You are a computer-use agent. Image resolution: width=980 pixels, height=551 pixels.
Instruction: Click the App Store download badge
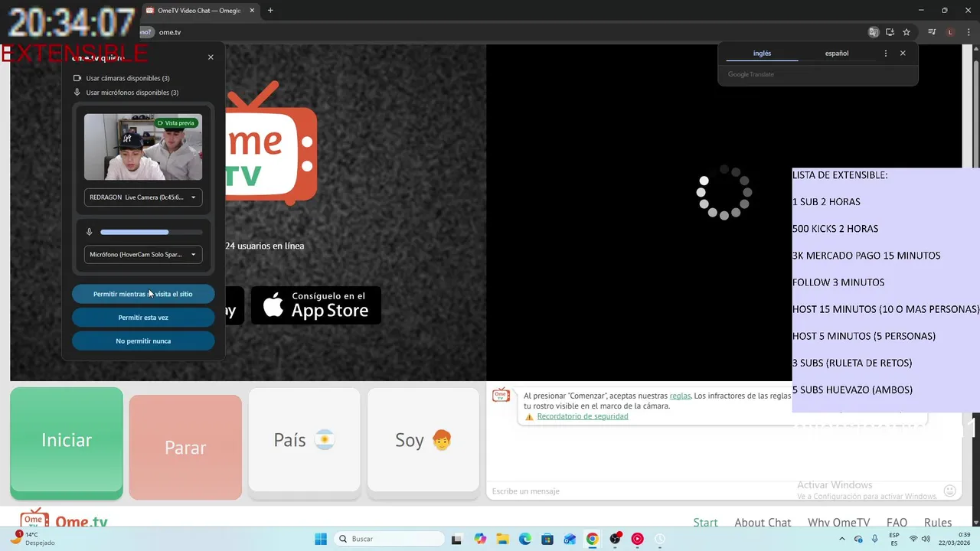point(316,305)
